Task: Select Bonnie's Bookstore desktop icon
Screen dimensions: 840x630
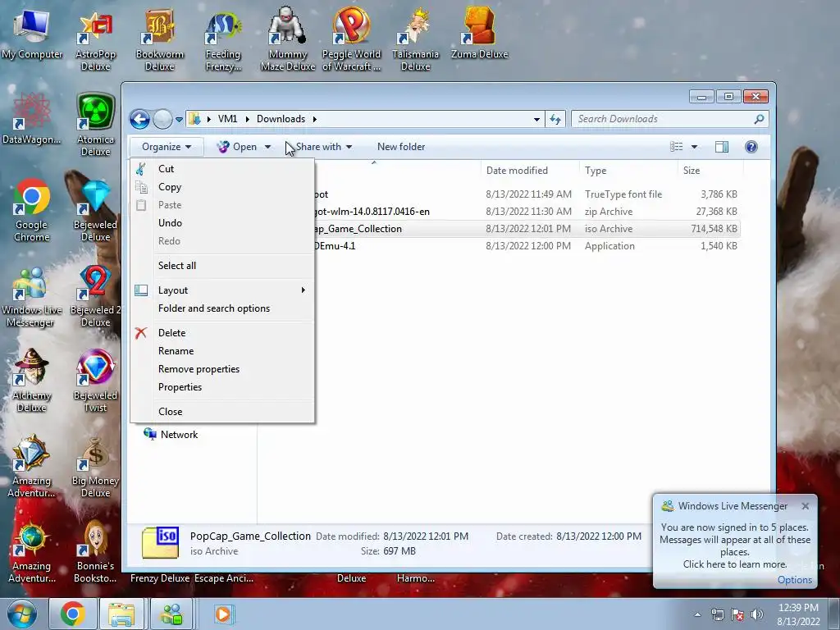Action: 95,552
